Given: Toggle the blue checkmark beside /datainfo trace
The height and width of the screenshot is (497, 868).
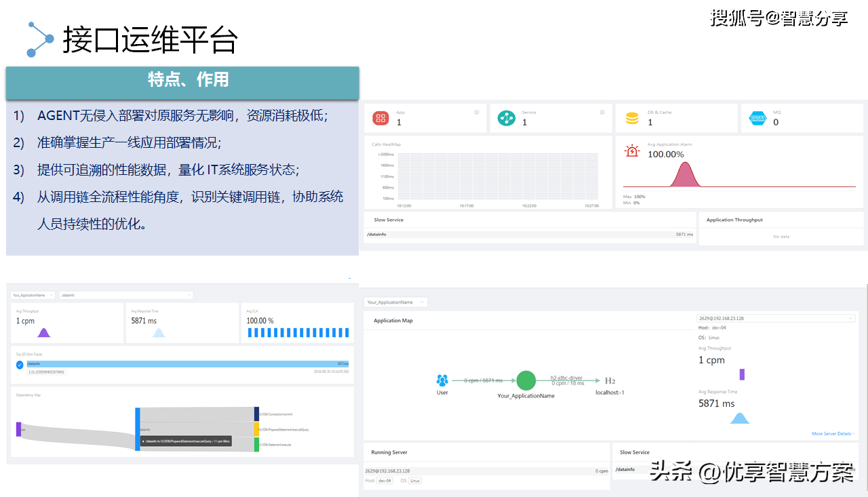Looking at the screenshot, I should [x=20, y=365].
